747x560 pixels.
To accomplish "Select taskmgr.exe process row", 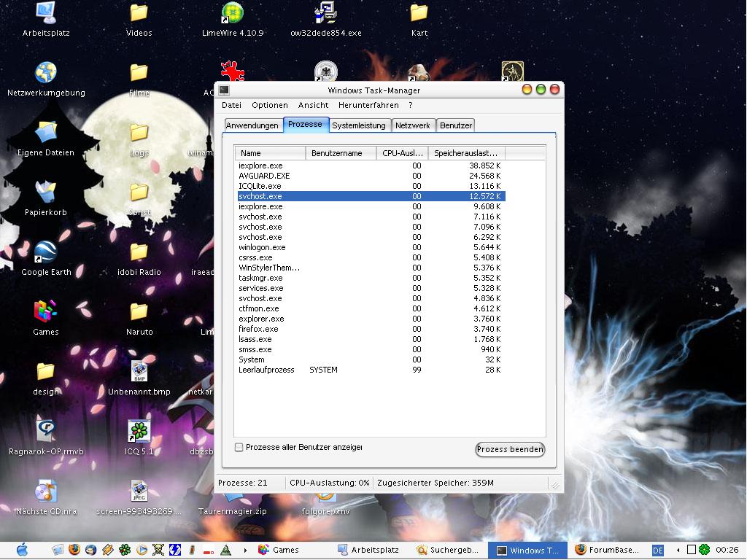I will [x=371, y=278].
